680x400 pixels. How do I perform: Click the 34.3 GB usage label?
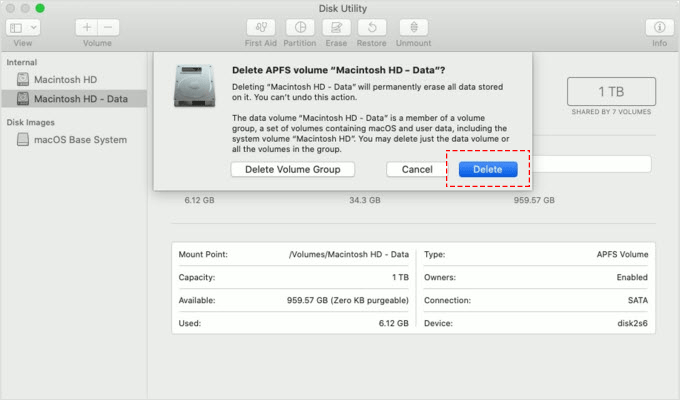[x=365, y=200]
